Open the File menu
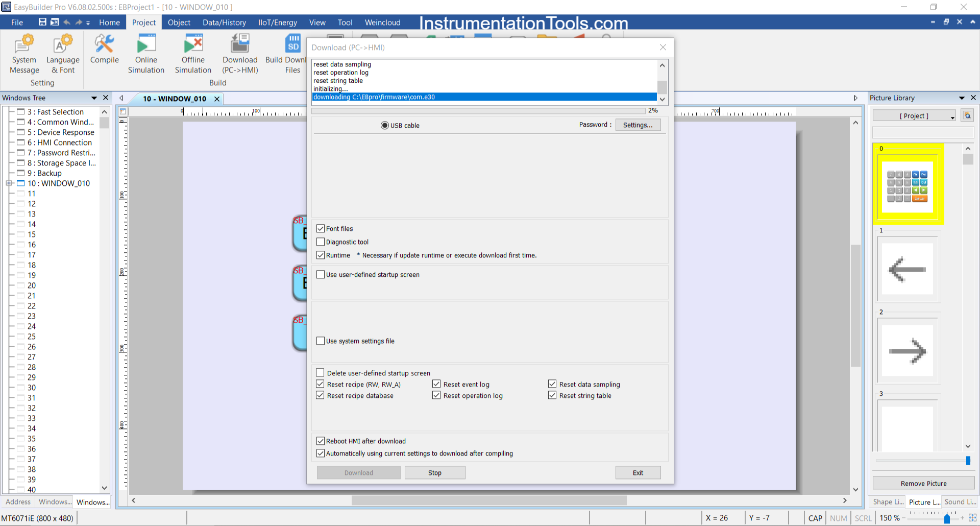The image size is (980, 526). [17, 22]
